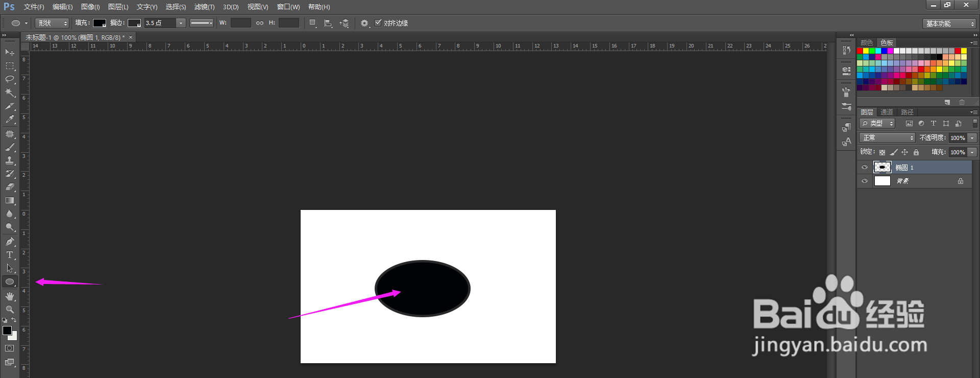Select the Magic Wand tool
Viewport: 980px width, 378px height.
pos(10,92)
